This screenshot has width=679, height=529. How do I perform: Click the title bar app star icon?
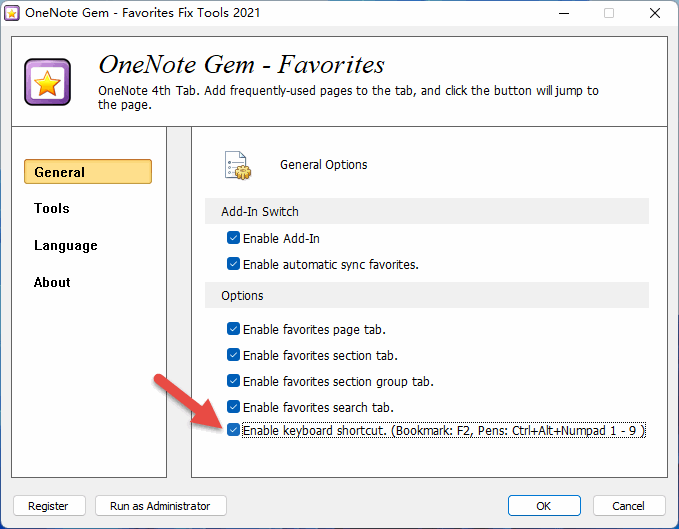point(12,13)
